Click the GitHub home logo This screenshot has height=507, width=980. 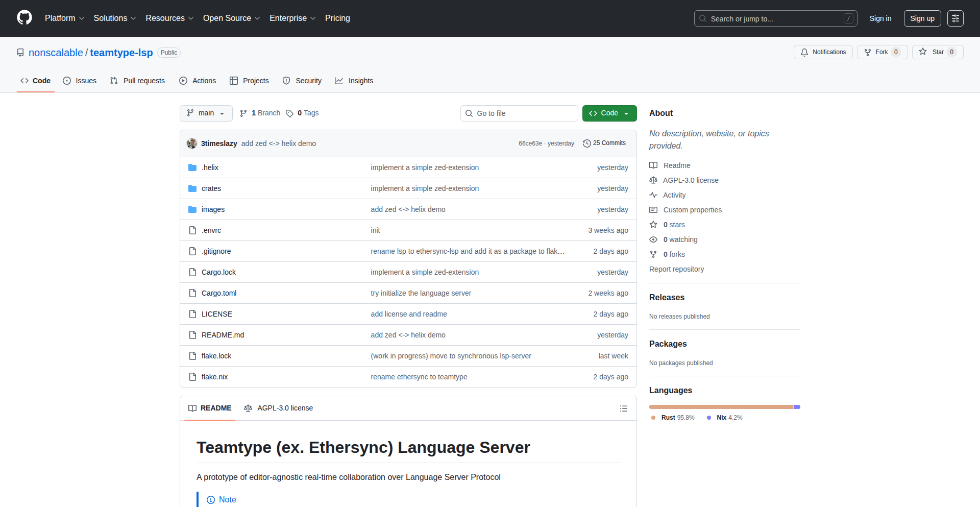pos(23,18)
